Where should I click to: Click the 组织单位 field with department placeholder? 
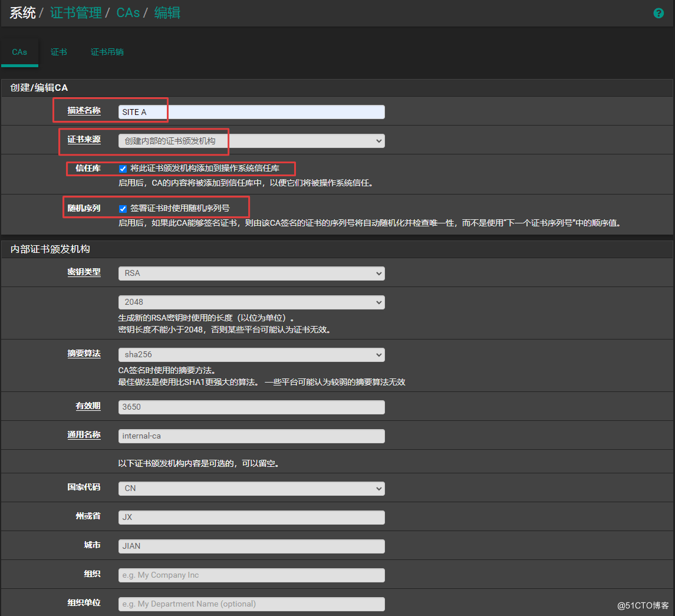point(251,604)
